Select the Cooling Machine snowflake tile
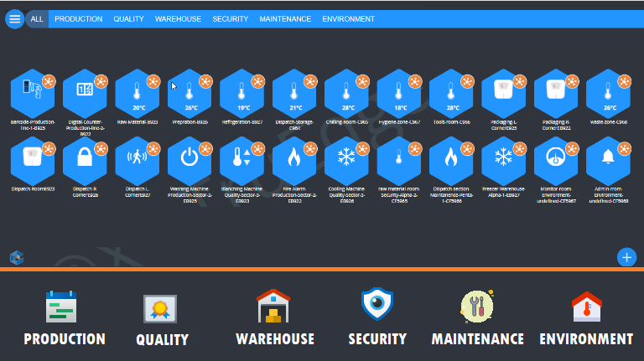This screenshot has width=644, height=361. click(x=346, y=161)
